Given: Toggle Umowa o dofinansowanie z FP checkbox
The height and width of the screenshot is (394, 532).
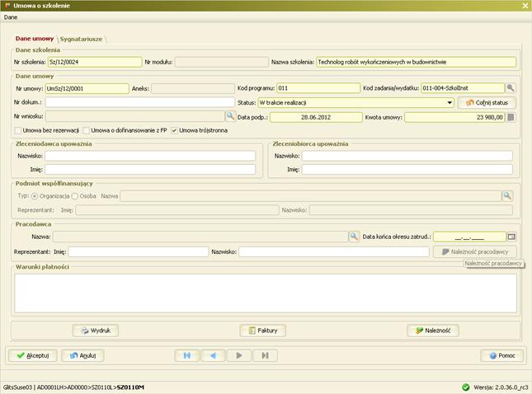Looking at the screenshot, I should [86, 130].
